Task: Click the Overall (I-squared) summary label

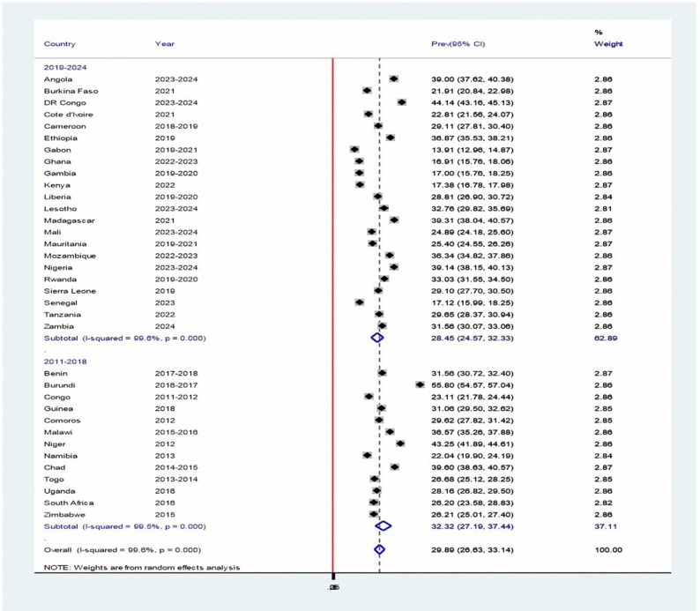Action: pyautogui.click(x=123, y=550)
